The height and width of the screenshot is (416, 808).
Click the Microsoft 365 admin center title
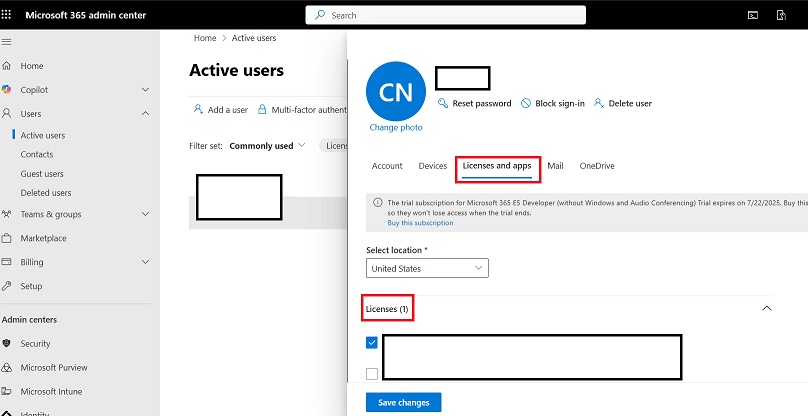(x=86, y=15)
